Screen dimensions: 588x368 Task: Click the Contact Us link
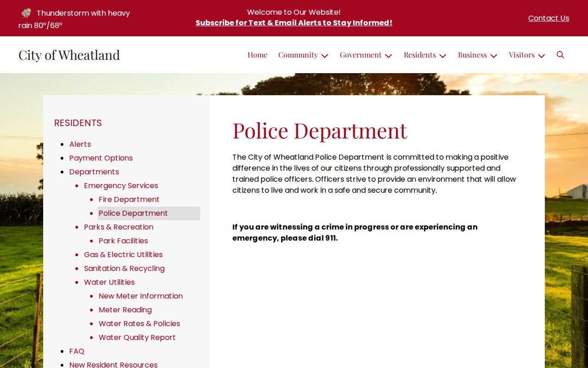click(548, 18)
